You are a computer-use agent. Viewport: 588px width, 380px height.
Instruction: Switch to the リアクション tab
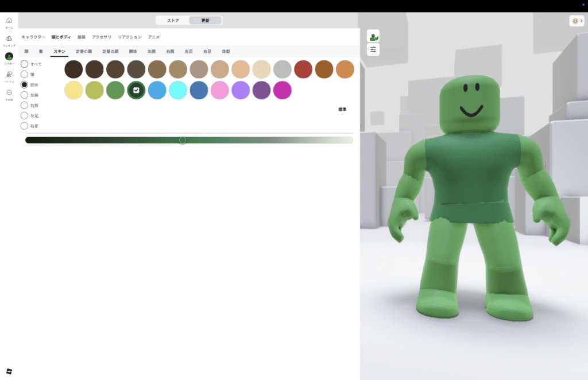pyautogui.click(x=130, y=37)
